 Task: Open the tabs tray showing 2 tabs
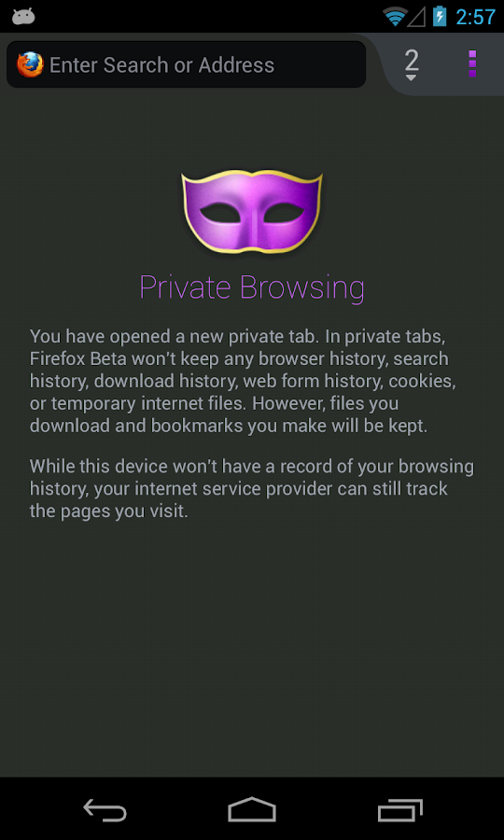411,64
